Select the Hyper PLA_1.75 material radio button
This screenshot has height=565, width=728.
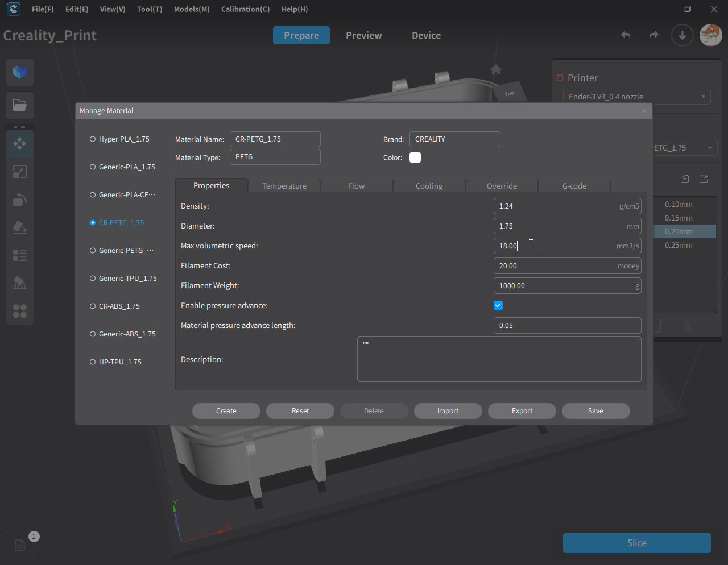click(x=93, y=139)
